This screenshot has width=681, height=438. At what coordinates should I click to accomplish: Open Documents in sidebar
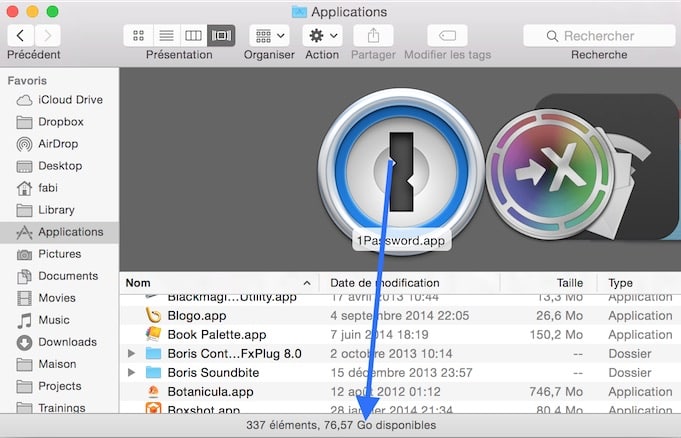60,276
